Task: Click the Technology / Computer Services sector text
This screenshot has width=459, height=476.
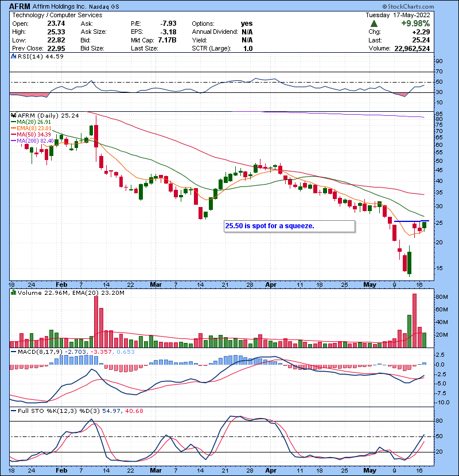Action: [x=57, y=15]
